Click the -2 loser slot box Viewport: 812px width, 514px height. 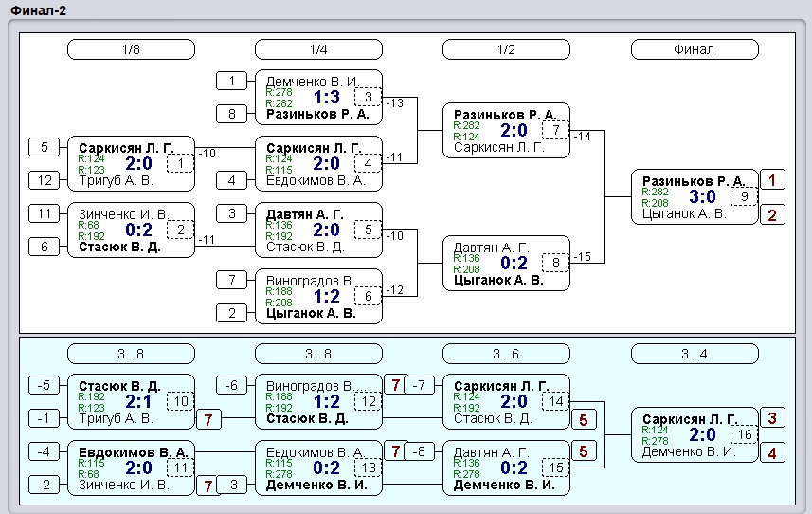[x=44, y=485]
